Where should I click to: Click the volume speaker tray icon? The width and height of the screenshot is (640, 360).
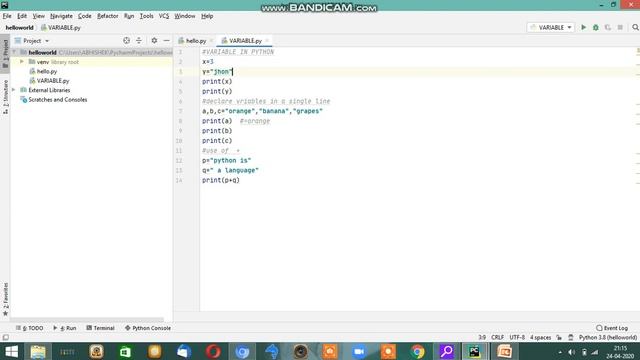[x=572, y=352]
